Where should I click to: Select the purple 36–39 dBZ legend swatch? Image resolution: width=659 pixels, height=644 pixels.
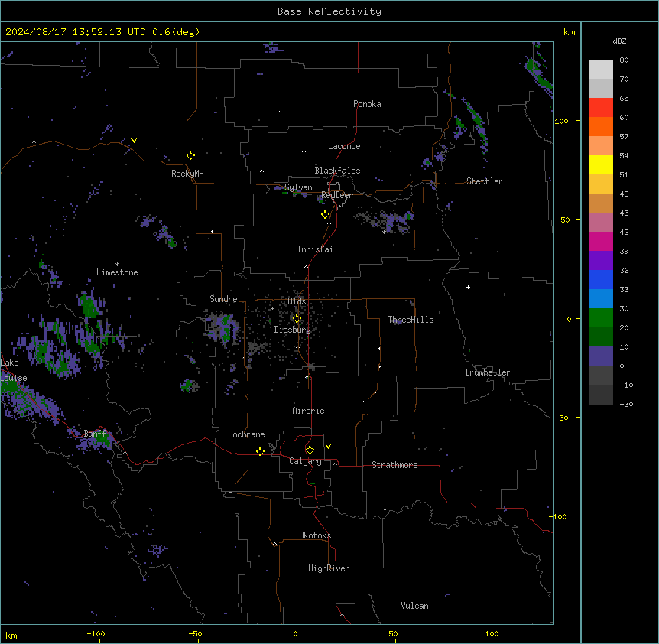(x=601, y=261)
